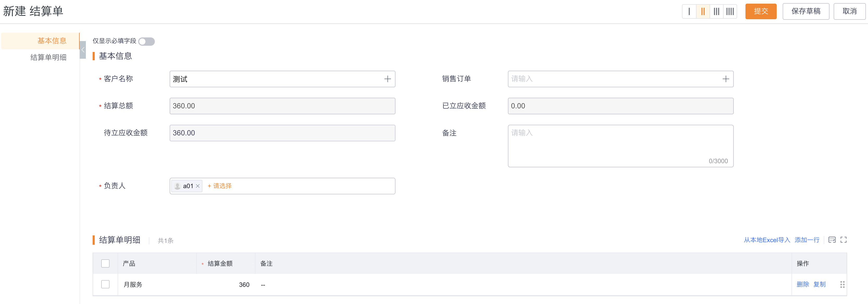Screen dimensions: 868x304
Task: Click 保存草稿 button
Action: [x=806, y=11]
